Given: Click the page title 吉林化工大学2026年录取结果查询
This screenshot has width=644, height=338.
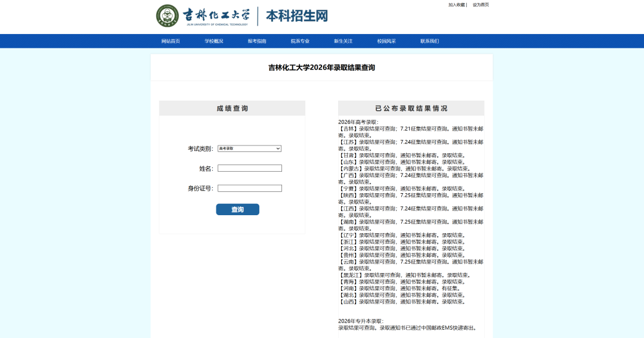Looking at the screenshot, I should (321, 68).
